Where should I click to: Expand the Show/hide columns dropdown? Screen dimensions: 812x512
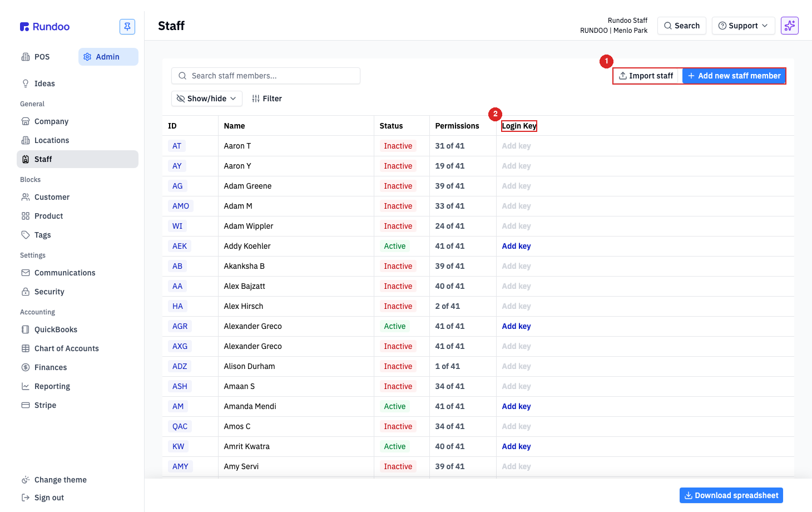point(207,99)
